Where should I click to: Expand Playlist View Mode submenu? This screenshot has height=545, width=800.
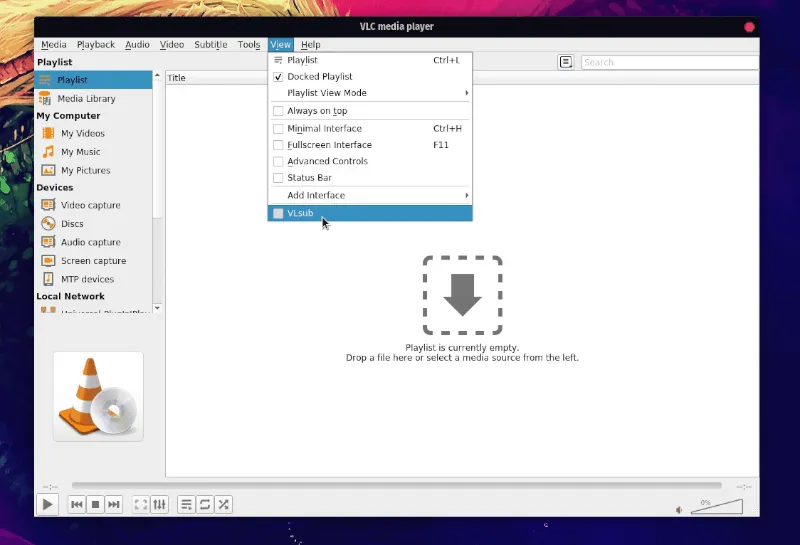click(x=370, y=93)
